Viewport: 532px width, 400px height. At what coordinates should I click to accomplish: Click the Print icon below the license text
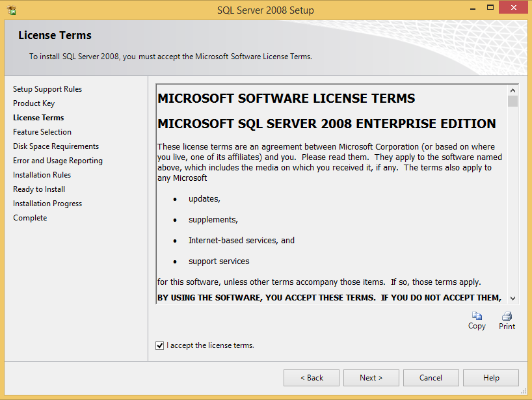tap(507, 317)
